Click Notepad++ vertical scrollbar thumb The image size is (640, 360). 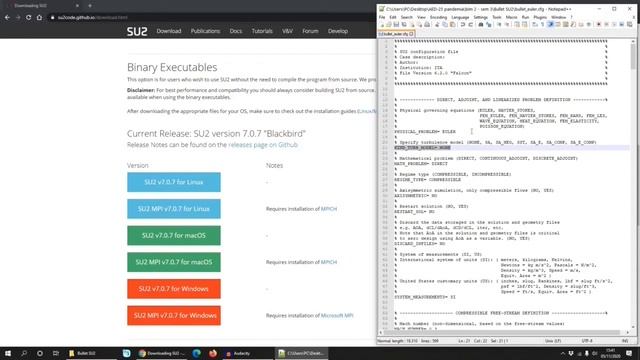point(633,57)
